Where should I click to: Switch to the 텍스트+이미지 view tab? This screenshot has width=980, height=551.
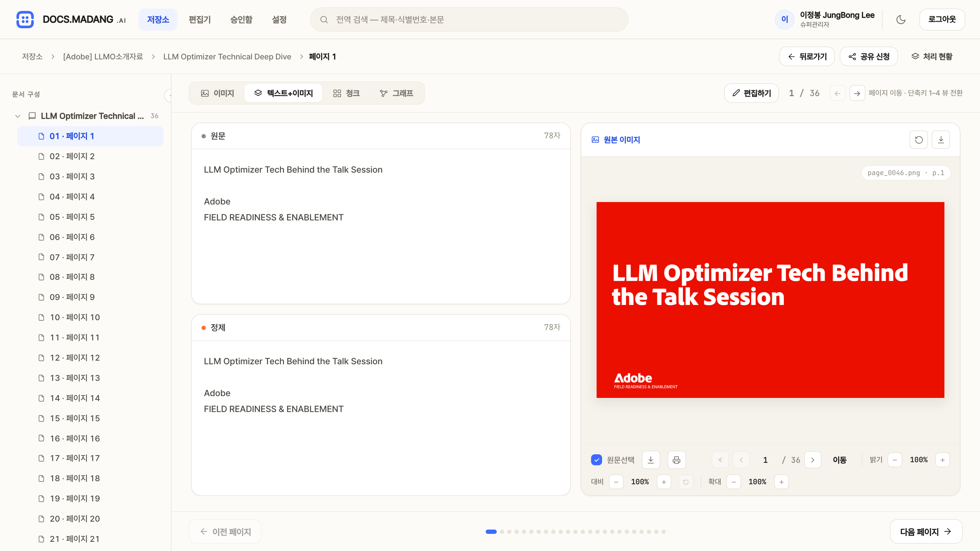(283, 93)
